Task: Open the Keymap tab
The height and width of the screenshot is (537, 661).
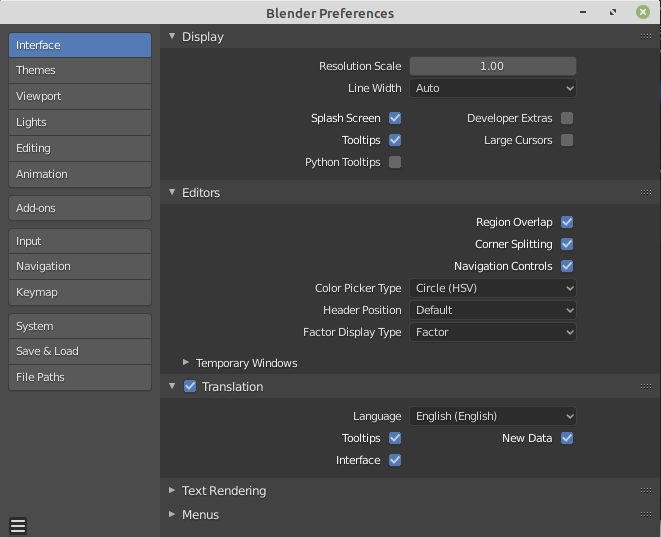Action: point(80,293)
